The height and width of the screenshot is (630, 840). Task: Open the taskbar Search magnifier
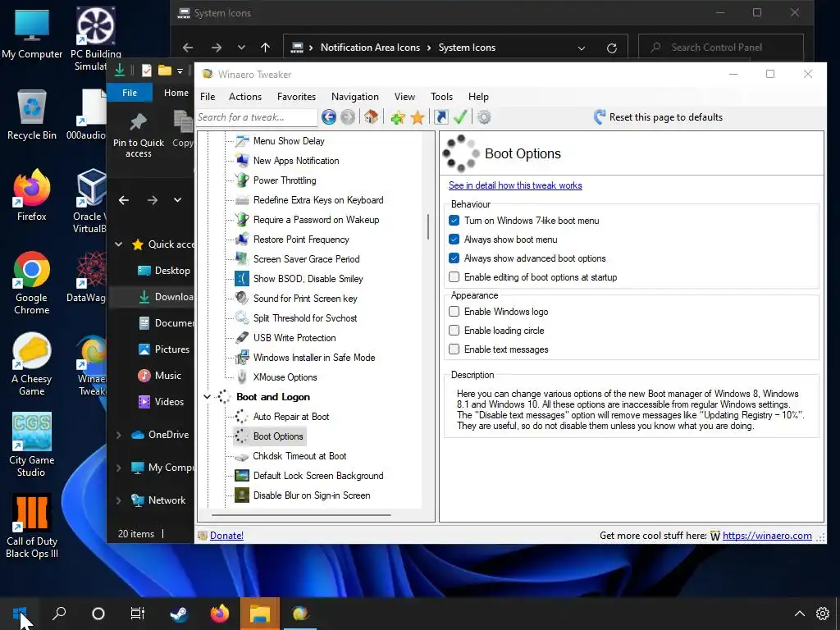pyautogui.click(x=59, y=614)
